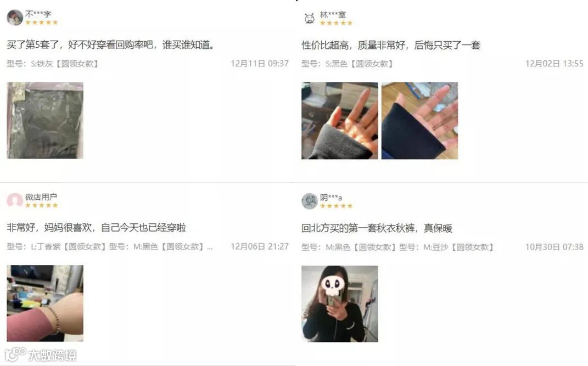Expand truncated model list ending with ellipsis
The height and width of the screenshot is (366, 588).
click(210, 247)
